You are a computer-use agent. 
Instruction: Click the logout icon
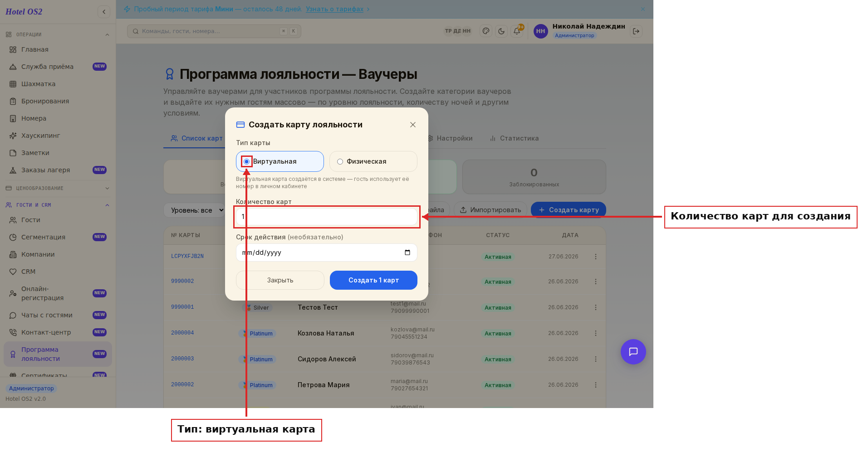(636, 31)
